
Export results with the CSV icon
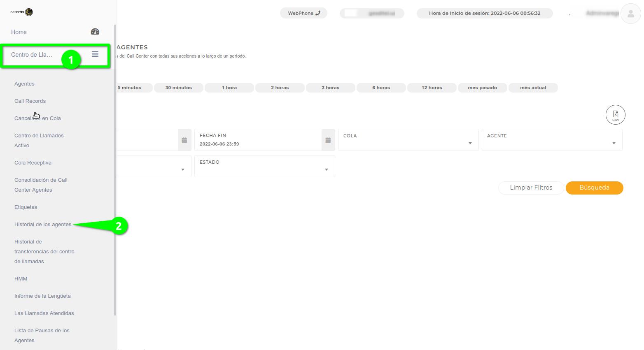click(615, 115)
